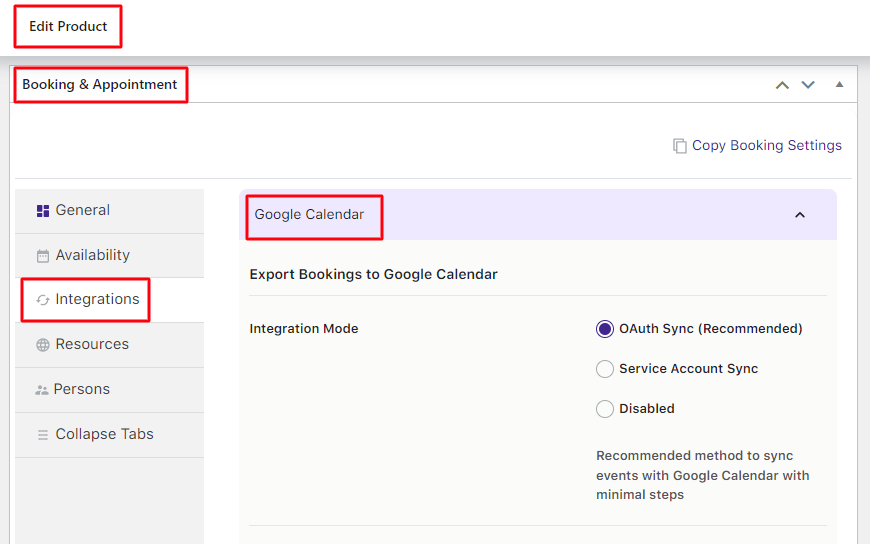Open the Availability tab
870x544 pixels.
[x=109, y=255]
